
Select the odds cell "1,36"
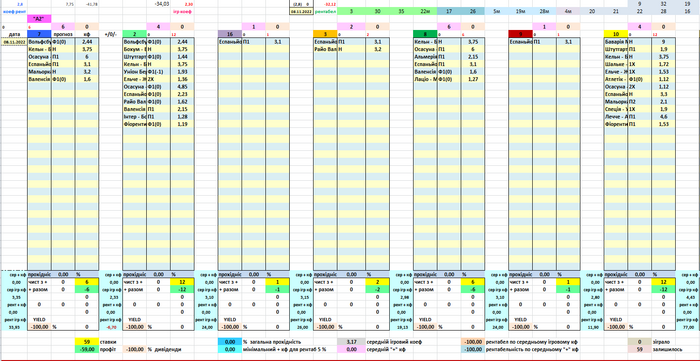click(182, 79)
